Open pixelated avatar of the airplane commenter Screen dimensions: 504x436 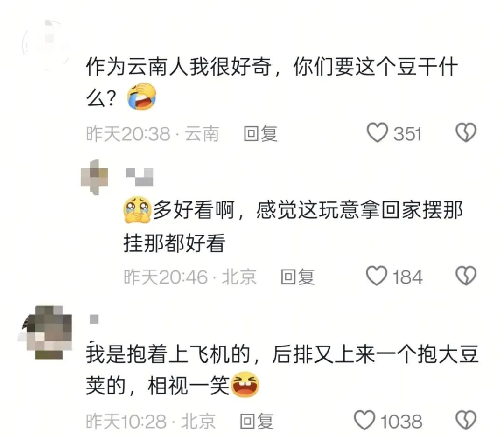tap(45, 332)
